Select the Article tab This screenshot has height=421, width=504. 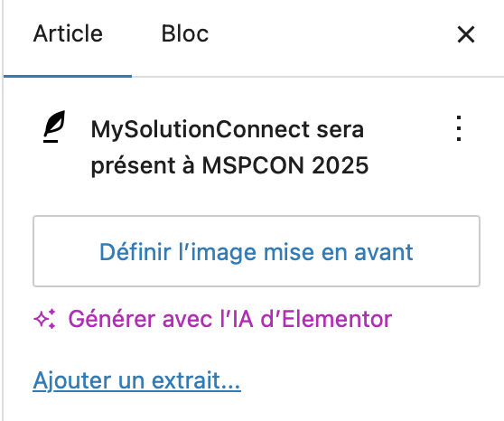68,33
